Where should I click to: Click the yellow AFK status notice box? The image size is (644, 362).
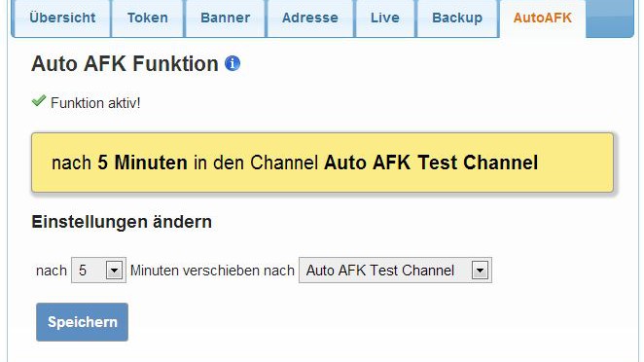coord(322,163)
